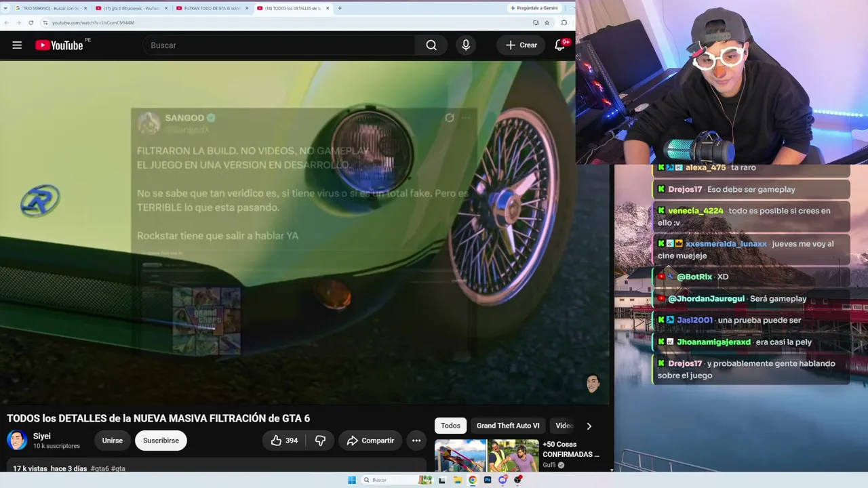Select the Todos filter chip
Image resolution: width=868 pixels, height=488 pixels.
click(450, 426)
